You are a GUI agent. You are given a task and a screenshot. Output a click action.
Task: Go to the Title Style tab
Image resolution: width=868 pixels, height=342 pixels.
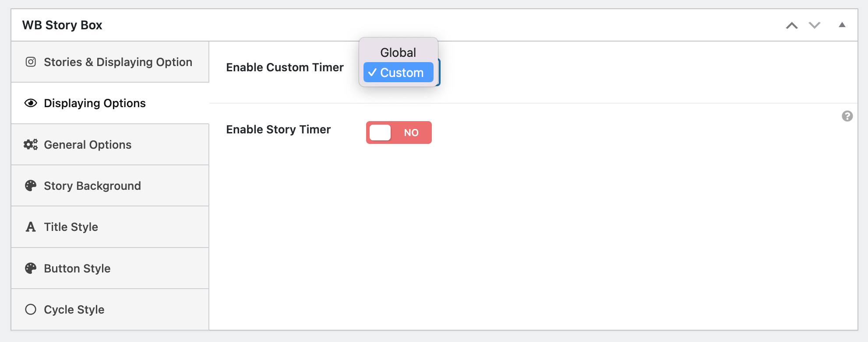71,227
